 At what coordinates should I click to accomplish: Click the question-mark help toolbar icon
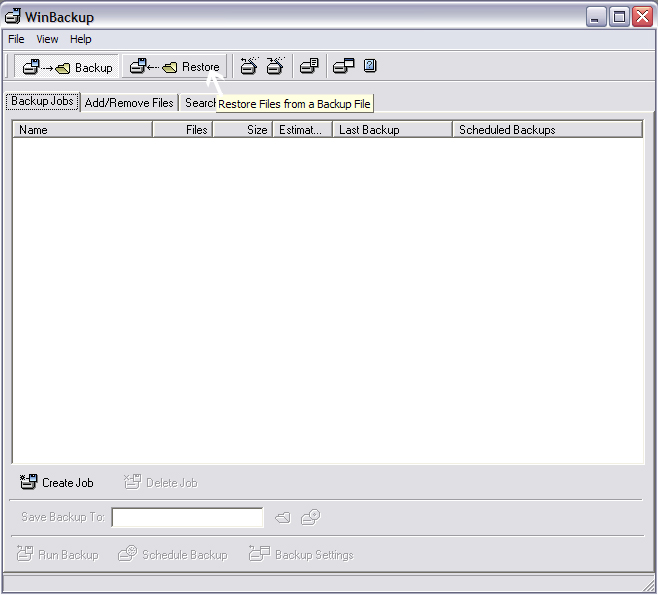point(370,66)
